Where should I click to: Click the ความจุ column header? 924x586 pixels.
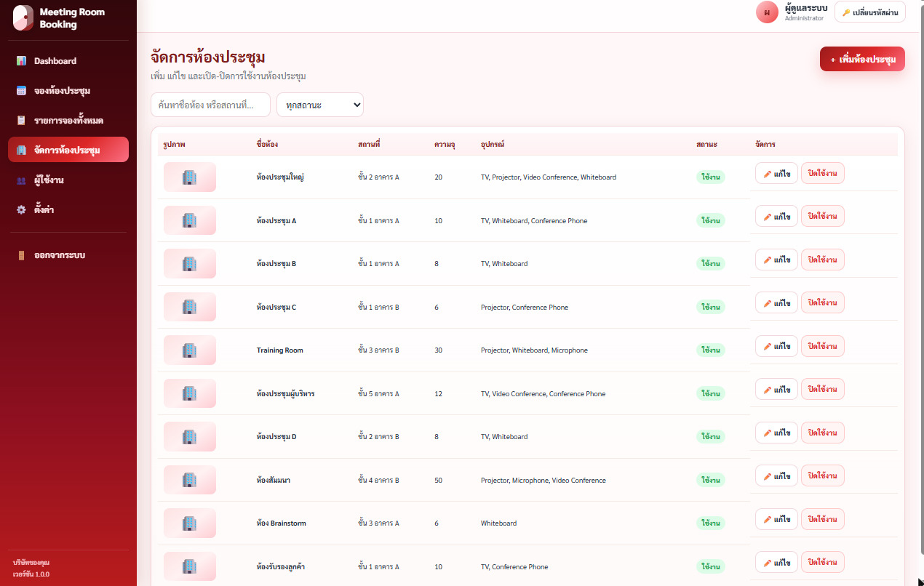(x=445, y=145)
